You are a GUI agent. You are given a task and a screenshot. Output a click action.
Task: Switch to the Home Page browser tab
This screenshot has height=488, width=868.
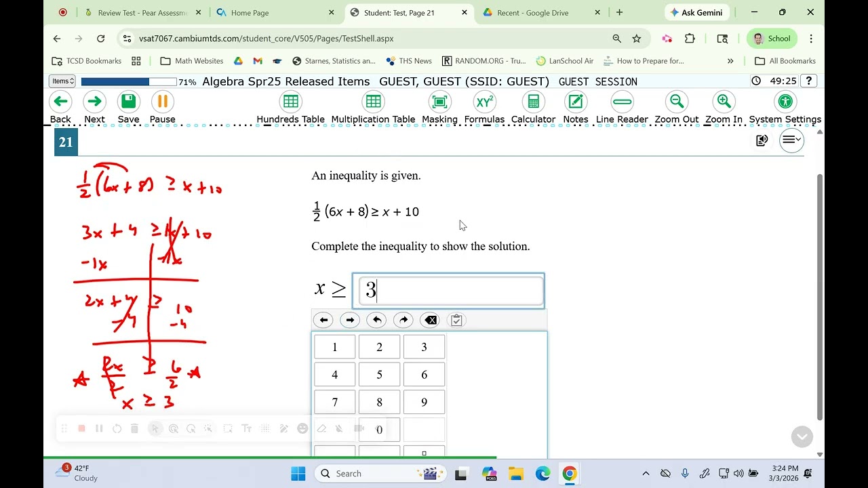(276, 12)
